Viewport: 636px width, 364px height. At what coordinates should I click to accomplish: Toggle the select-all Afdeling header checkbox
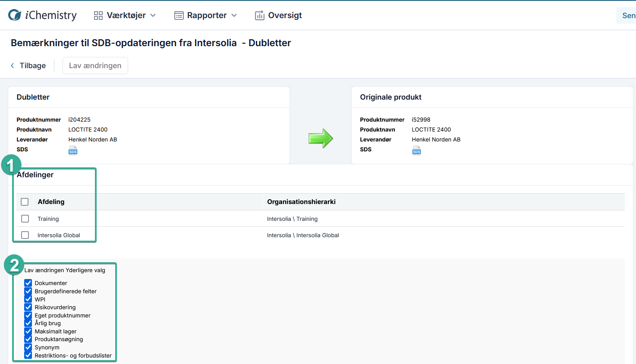25,202
